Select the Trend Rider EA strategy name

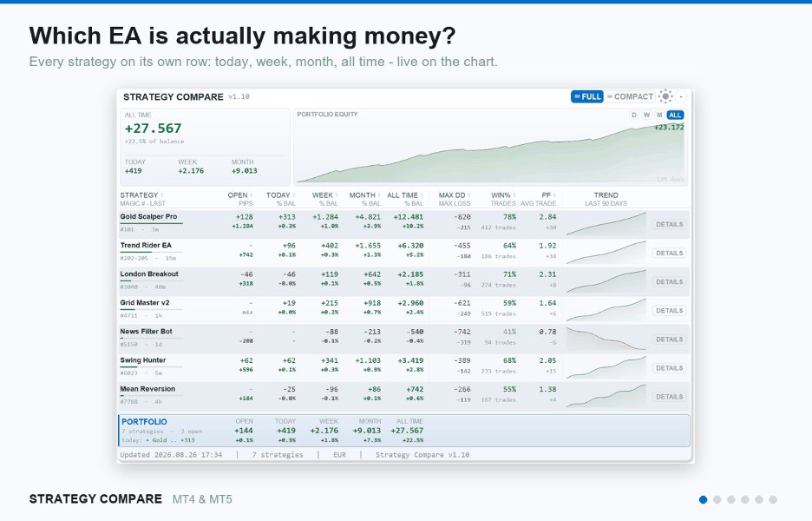(146, 245)
